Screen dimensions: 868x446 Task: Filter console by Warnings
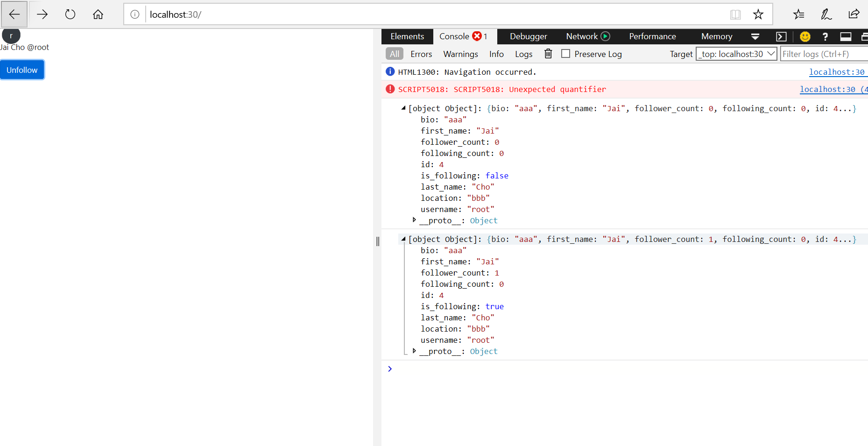click(x=460, y=54)
